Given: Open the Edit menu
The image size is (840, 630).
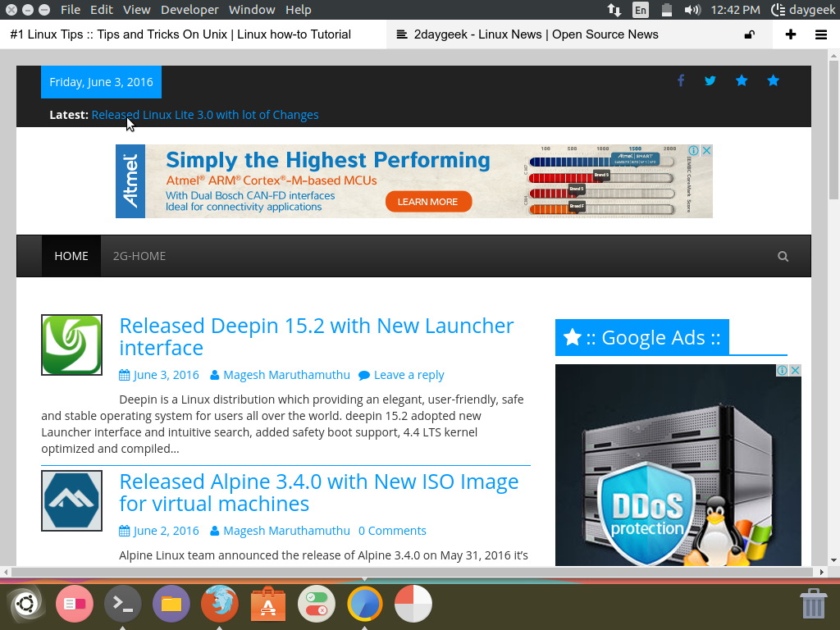Looking at the screenshot, I should click(101, 10).
